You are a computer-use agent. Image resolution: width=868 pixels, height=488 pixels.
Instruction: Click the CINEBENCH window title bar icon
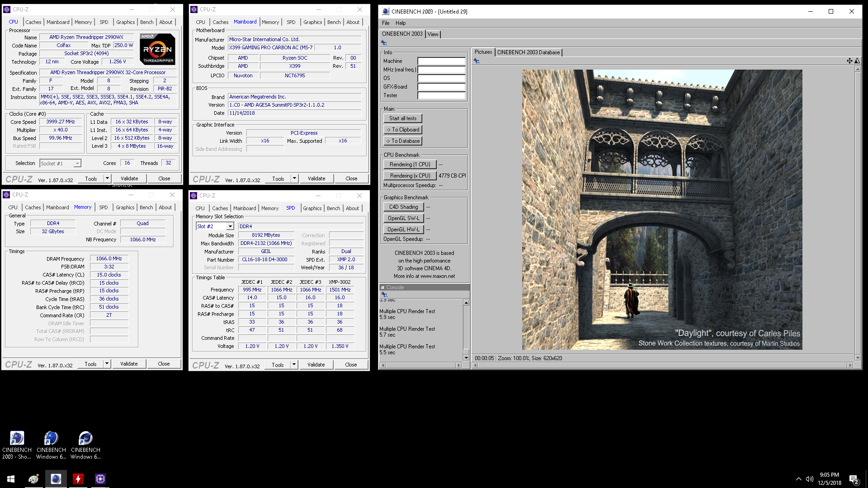click(385, 11)
